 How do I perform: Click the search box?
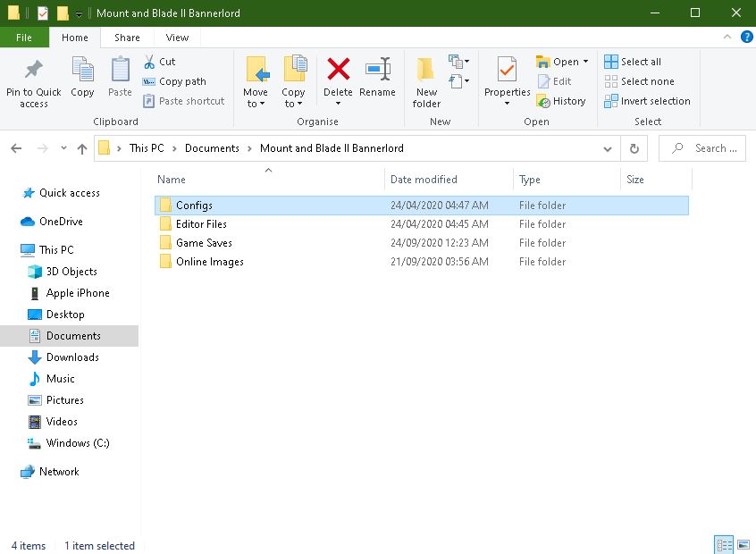pos(702,148)
